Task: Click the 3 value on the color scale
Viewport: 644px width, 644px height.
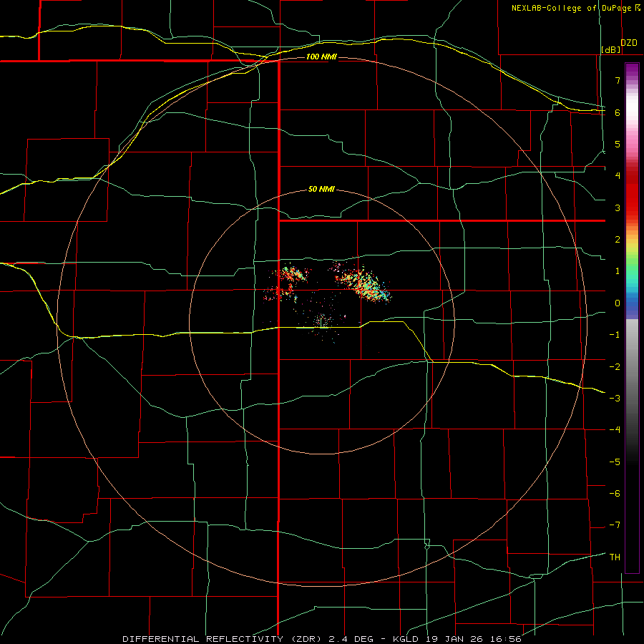Action: 618,208
